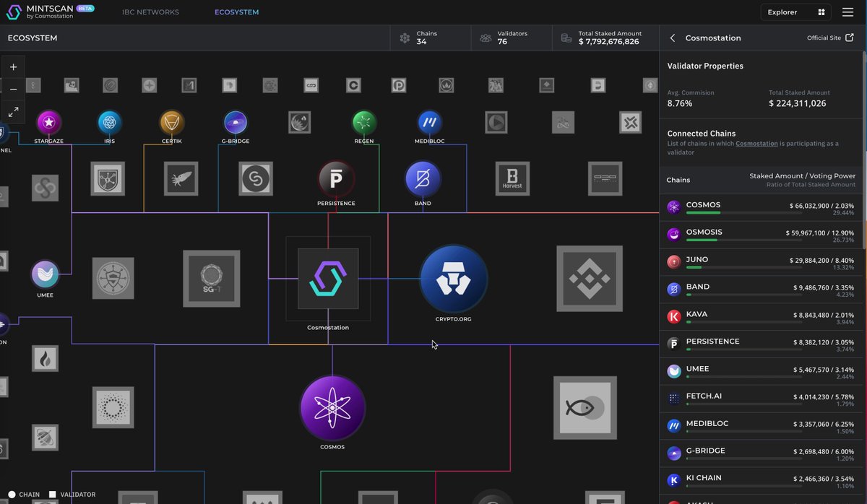Image resolution: width=867 pixels, height=504 pixels.
Task: Open the Certik chain node
Action: [x=172, y=123]
